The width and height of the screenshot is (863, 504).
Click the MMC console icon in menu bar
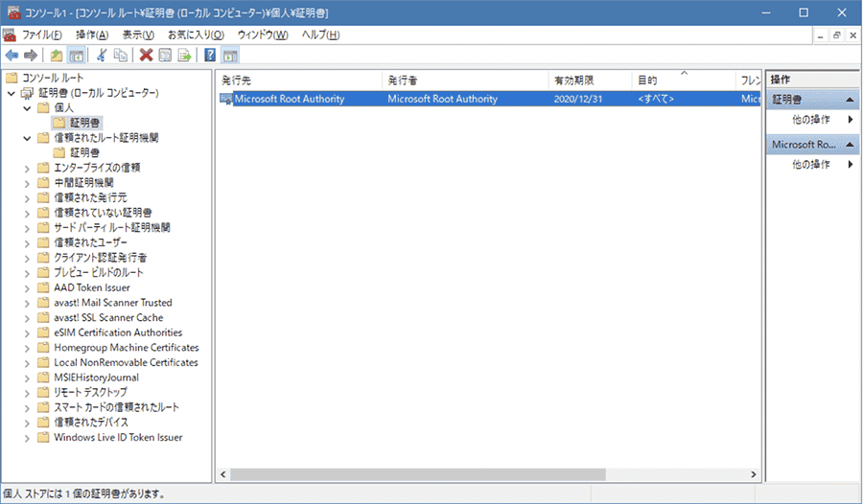click(10, 35)
